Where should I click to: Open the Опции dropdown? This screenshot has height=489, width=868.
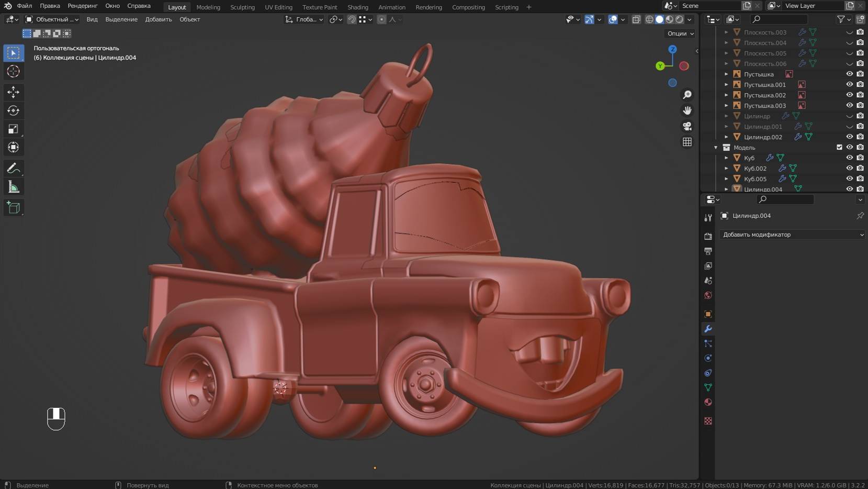680,34
